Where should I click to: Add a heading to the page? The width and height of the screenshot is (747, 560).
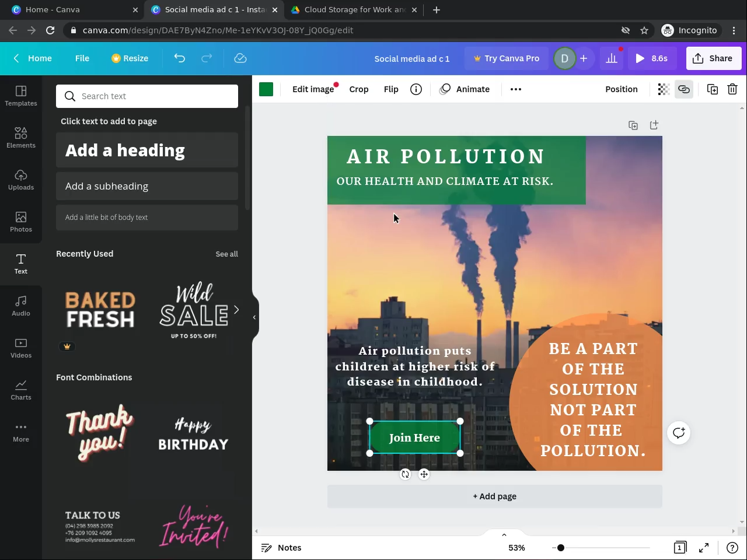147,150
